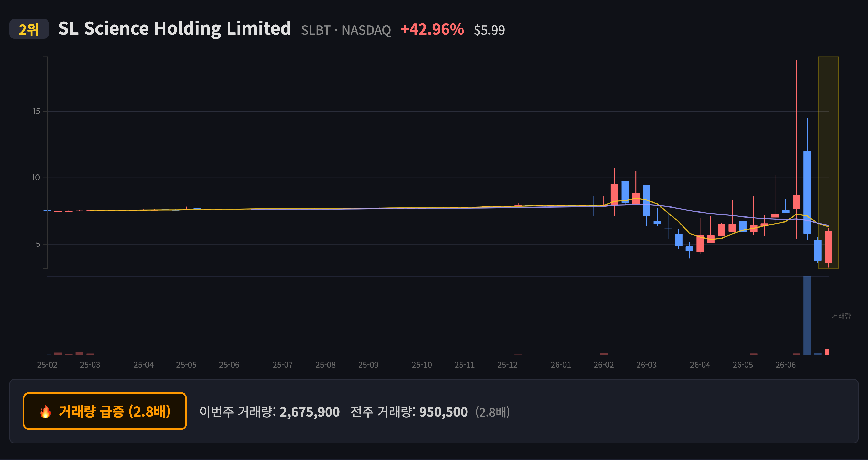The width and height of the screenshot is (868, 460).
Task: Select the 25-02 date on the time axis
Action: [x=47, y=365]
